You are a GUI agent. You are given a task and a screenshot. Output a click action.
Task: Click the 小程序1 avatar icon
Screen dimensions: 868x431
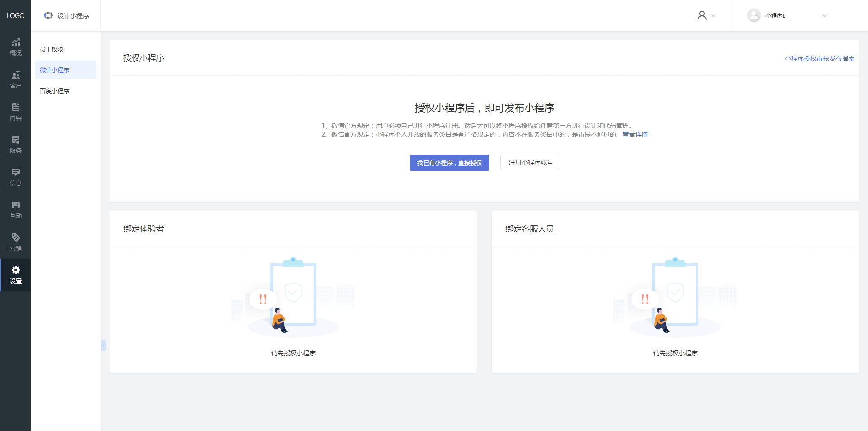754,15
